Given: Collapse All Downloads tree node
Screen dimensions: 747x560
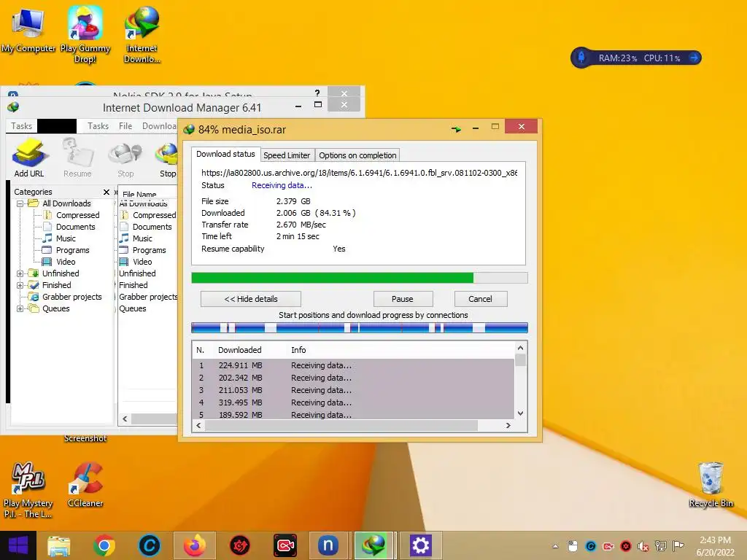Looking at the screenshot, I should click(20, 203).
